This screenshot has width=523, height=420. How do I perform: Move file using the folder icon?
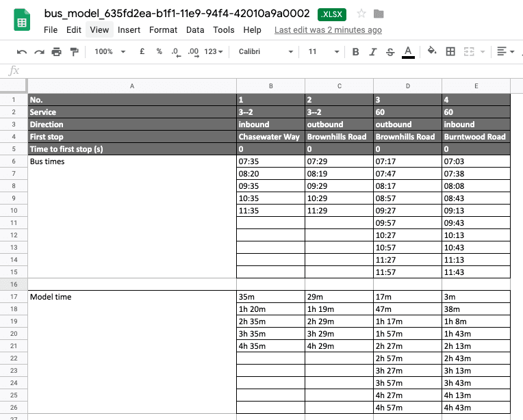pyautogui.click(x=379, y=14)
